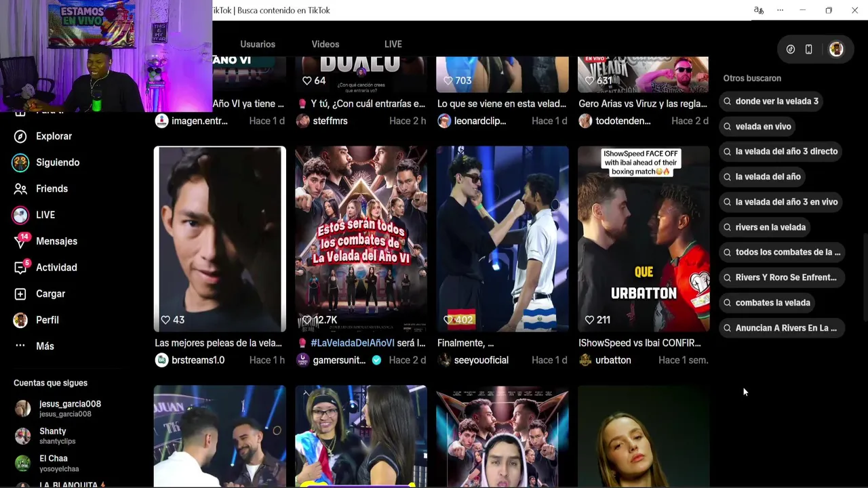Image resolution: width=868 pixels, height=488 pixels.
Task: Click the Cargar plus icon
Action: click(21, 293)
